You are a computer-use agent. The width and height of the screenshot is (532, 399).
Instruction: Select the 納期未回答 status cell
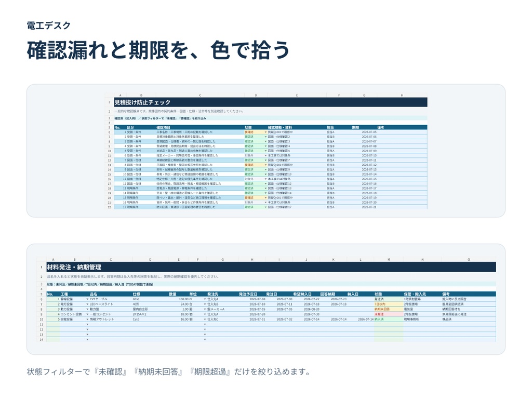point(389,310)
